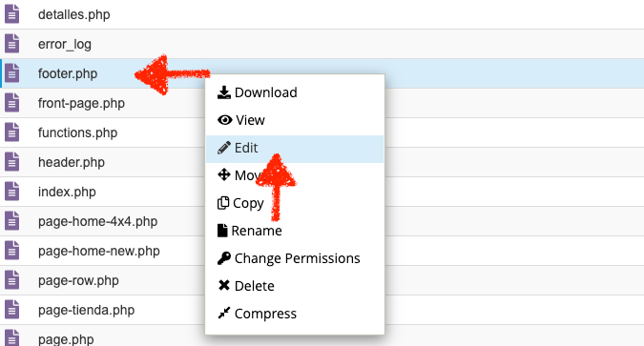Click the Compress arrows icon
The width and height of the screenshot is (644, 346).
point(224,313)
